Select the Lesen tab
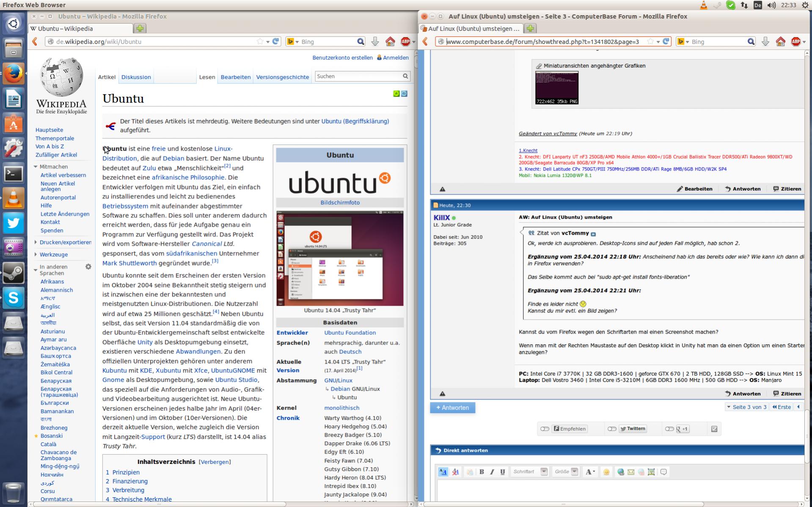812x507 pixels. (207, 77)
